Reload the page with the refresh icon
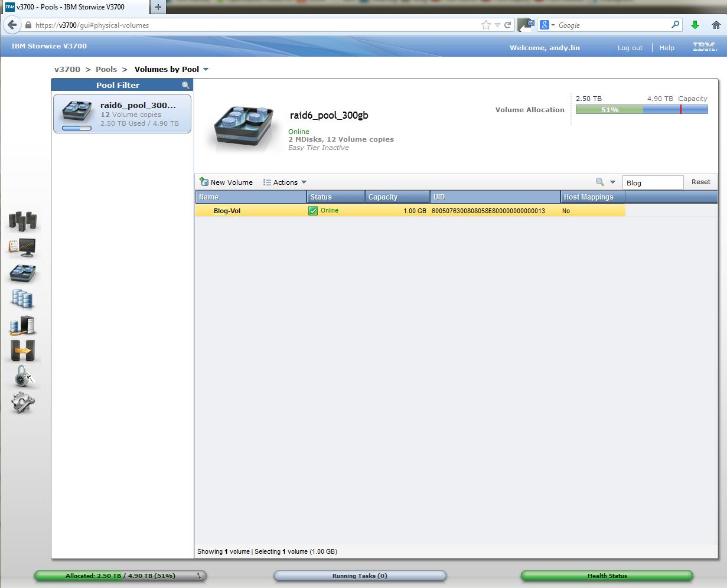This screenshot has width=727, height=588. 507,25
